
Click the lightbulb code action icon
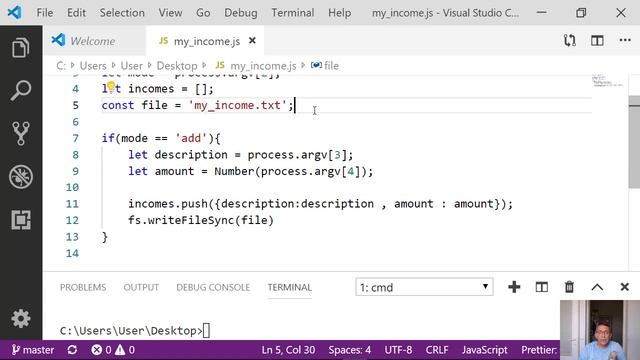111,86
